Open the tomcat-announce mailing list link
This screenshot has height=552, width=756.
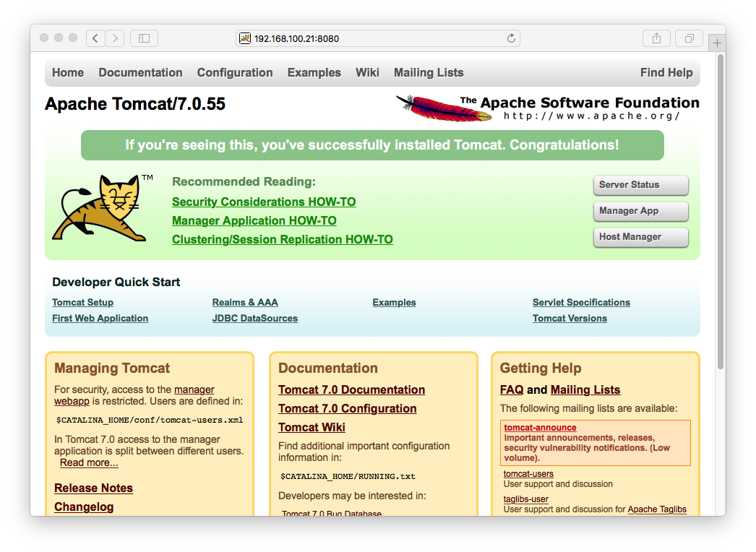point(540,427)
